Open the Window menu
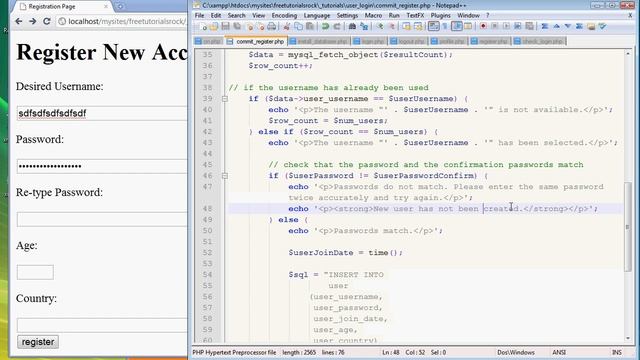 pos(469,16)
